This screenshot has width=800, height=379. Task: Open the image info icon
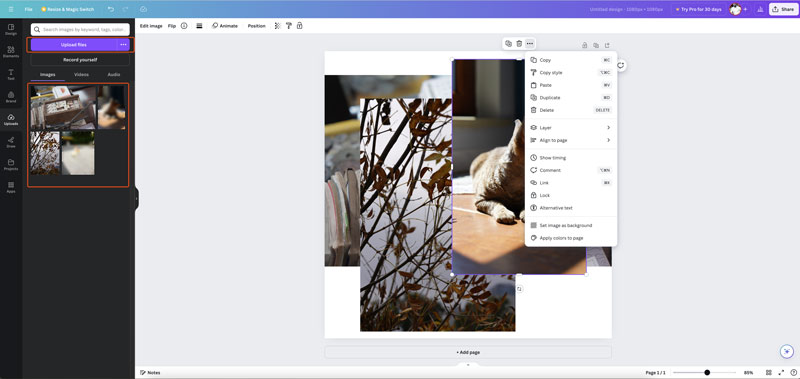point(184,26)
